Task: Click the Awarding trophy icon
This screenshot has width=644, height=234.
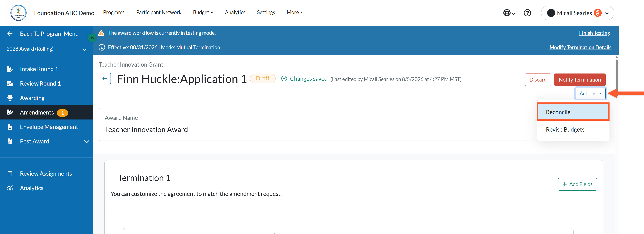Action: pos(10,98)
